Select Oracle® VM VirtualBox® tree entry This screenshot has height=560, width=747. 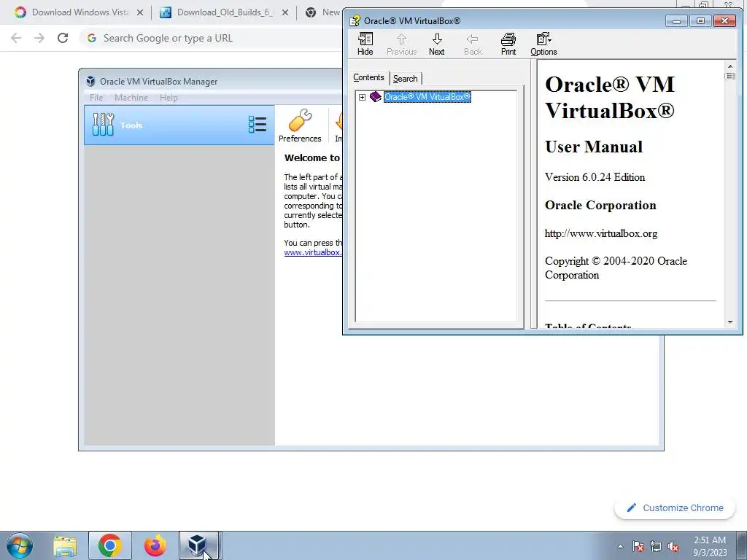pos(427,97)
